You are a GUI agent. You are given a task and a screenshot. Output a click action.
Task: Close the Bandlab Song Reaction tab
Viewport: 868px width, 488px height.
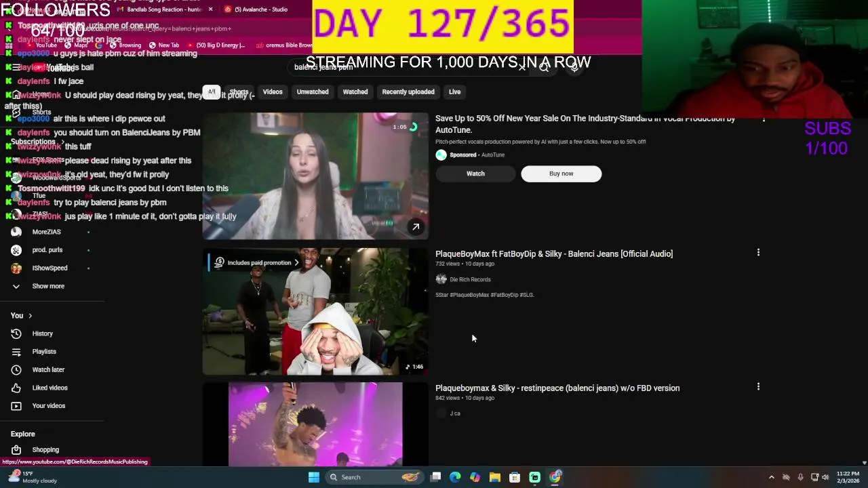(211, 9)
